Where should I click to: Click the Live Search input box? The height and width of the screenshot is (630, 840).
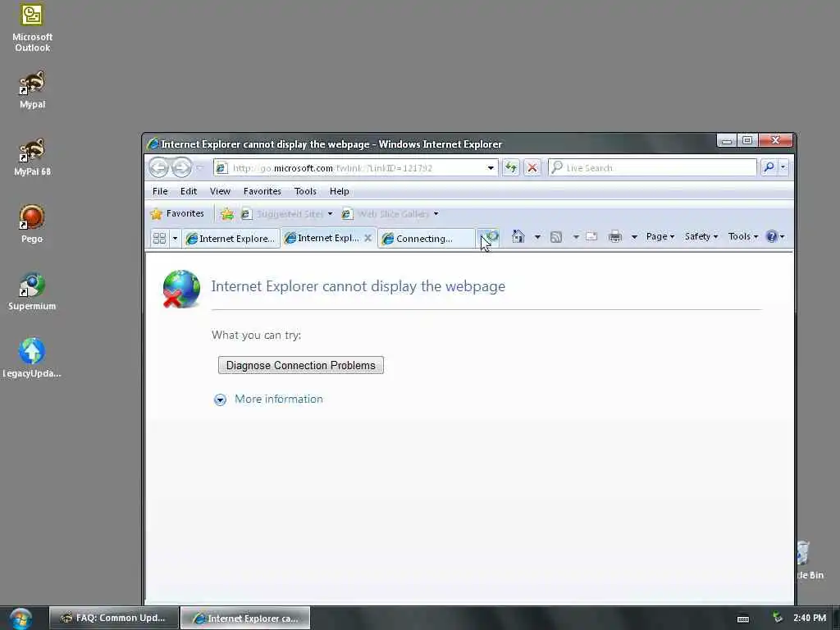[652, 167]
